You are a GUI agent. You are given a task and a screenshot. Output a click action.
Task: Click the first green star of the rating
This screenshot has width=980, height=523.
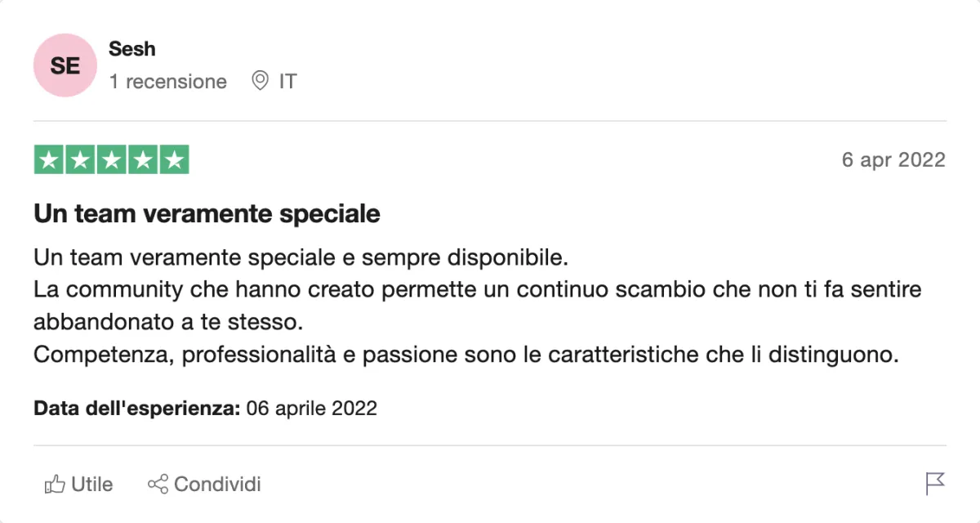(49, 160)
